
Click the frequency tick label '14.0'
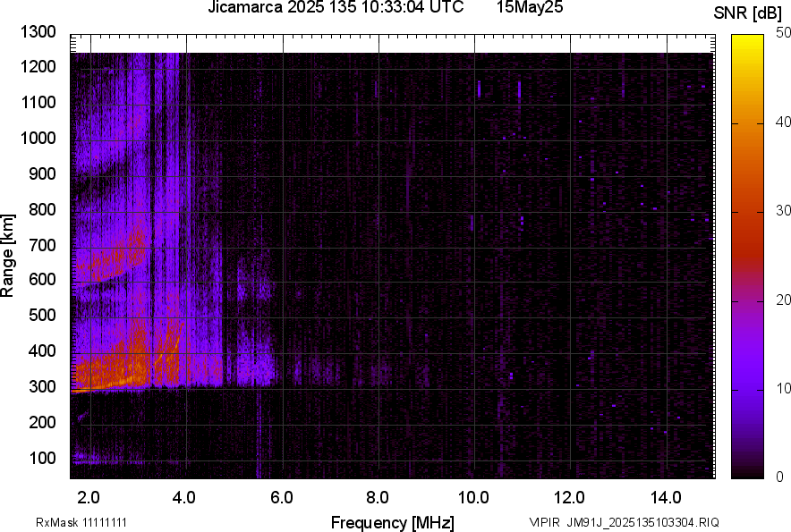666,498
